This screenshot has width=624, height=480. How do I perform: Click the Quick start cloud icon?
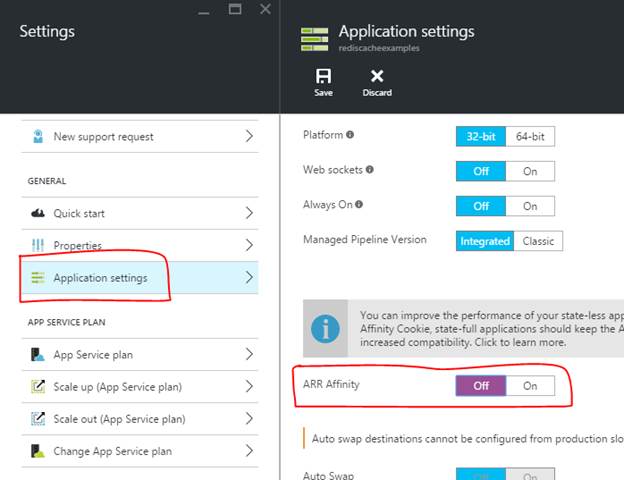click(38, 213)
